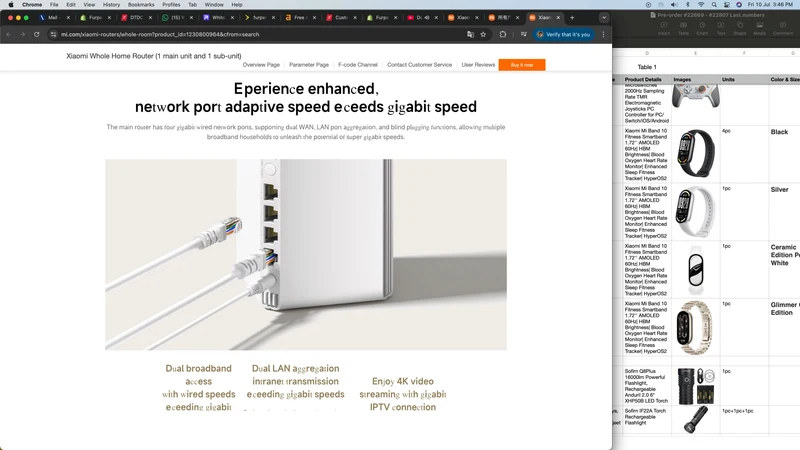Reload the Xiaomi page
The image size is (800, 450).
click(x=37, y=34)
